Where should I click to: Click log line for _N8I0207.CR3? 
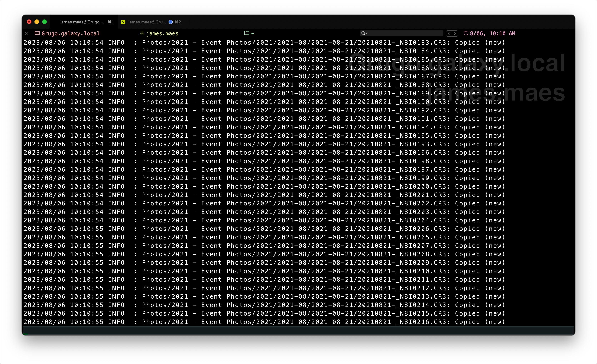coord(264,246)
